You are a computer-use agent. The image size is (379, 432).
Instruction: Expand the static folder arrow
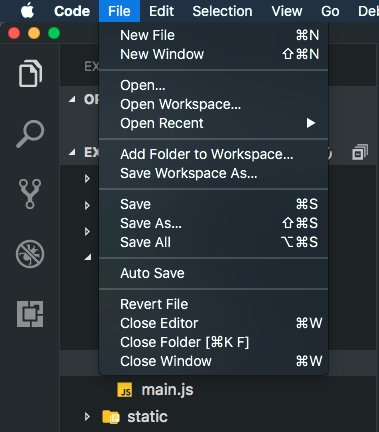click(x=87, y=417)
